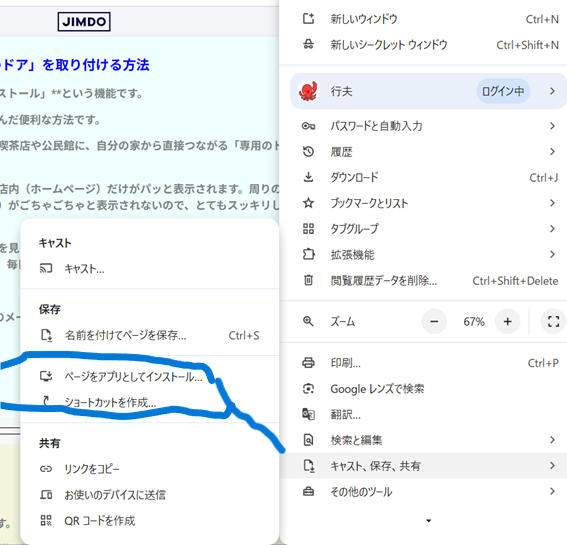Expand the 拡張機能 submenu arrow

[x=552, y=254]
